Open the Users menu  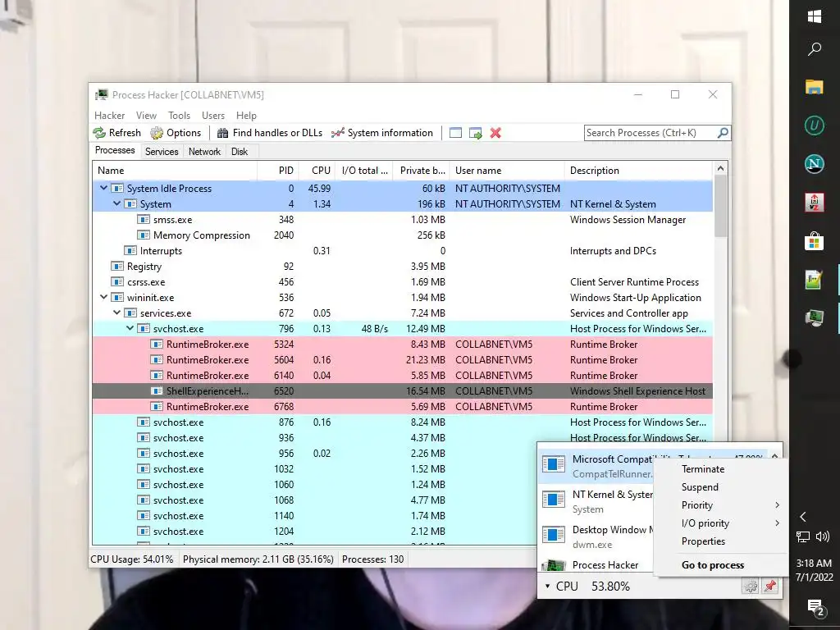[x=213, y=115]
